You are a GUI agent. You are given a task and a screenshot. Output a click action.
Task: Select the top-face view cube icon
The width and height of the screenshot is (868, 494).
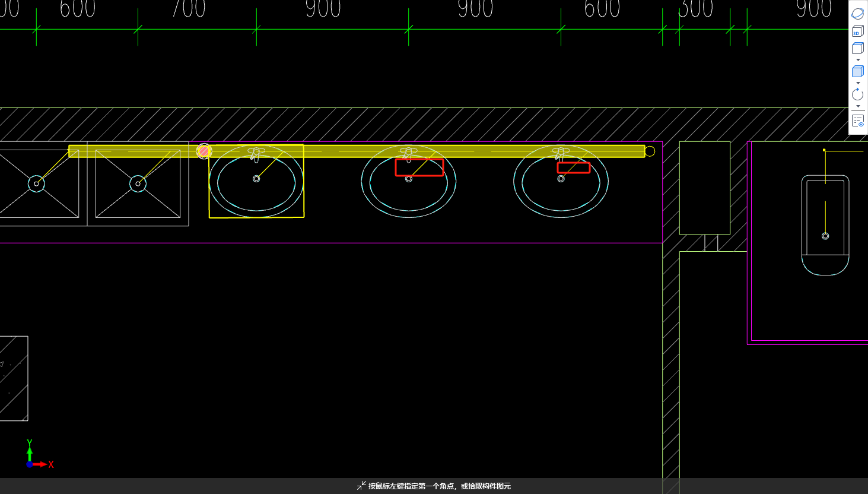pyautogui.click(x=857, y=48)
